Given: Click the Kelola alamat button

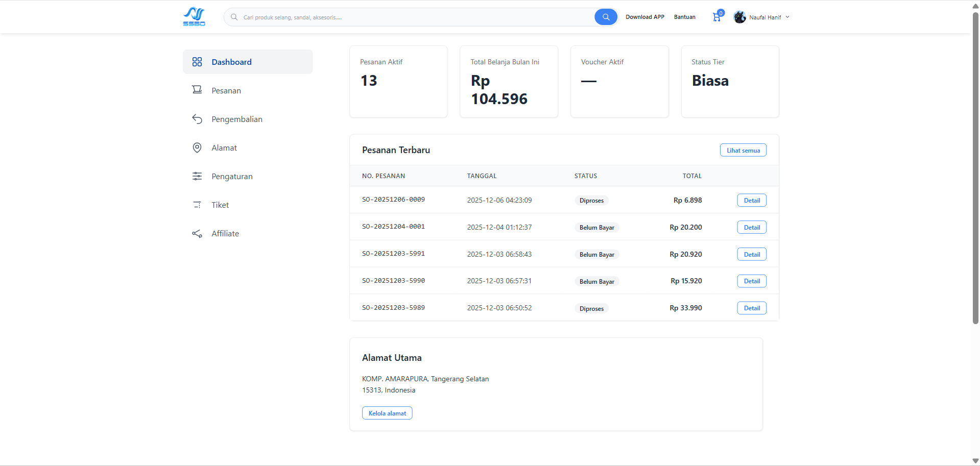Looking at the screenshot, I should (387, 413).
